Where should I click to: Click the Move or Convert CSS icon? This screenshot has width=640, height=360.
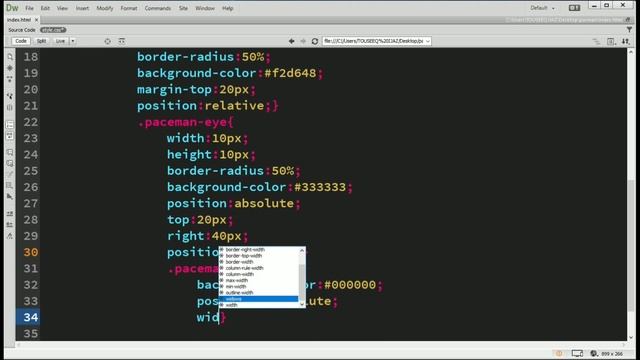point(10,196)
